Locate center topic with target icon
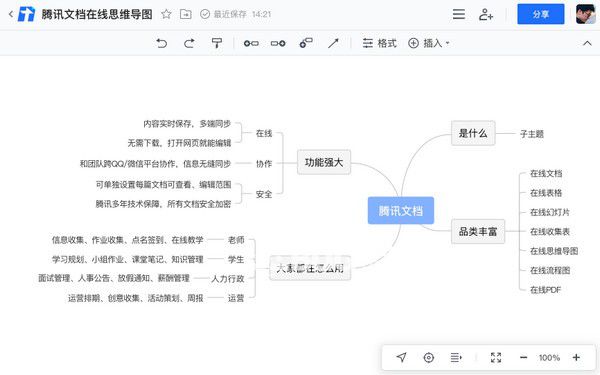The image size is (600, 375). click(429, 357)
